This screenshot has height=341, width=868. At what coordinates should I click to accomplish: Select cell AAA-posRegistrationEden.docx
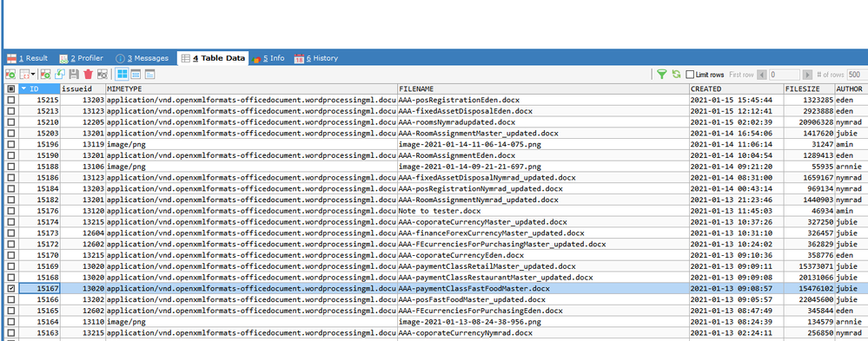pos(543,100)
